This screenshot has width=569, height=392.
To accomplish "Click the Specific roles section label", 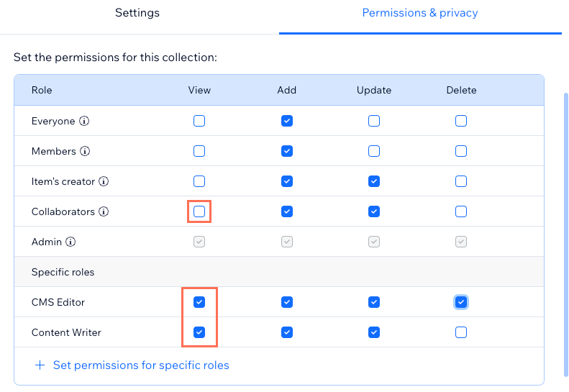I will [63, 272].
